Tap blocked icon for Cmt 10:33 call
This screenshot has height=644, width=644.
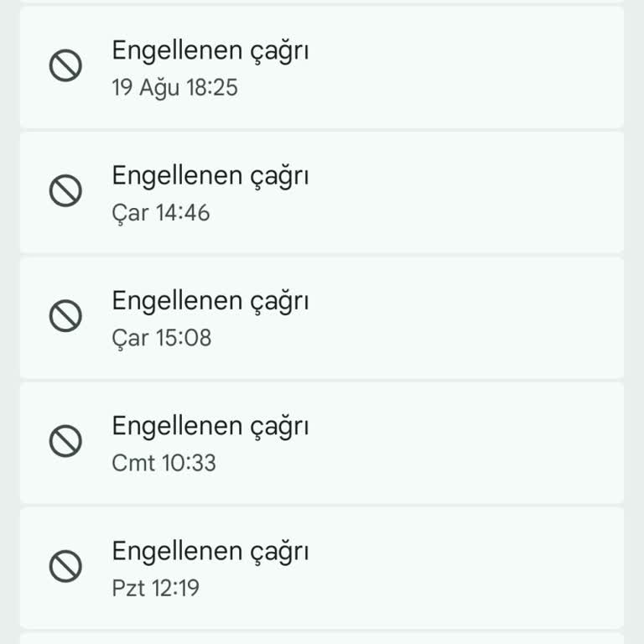pyautogui.click(x=65, y=441)
